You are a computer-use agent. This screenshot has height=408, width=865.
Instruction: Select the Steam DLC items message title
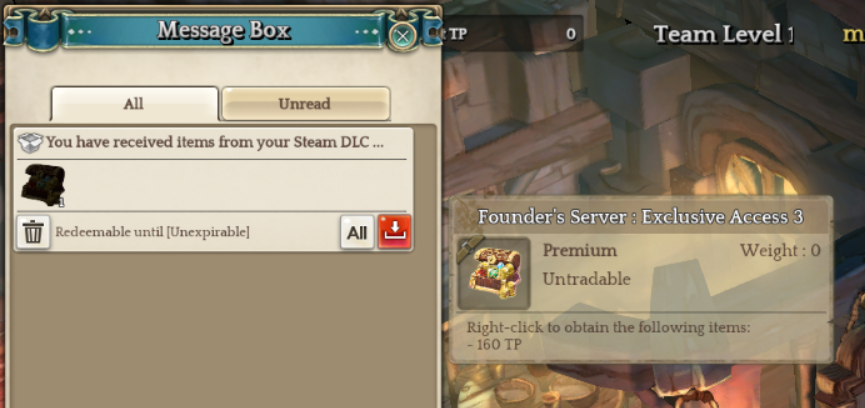(215, 142)
